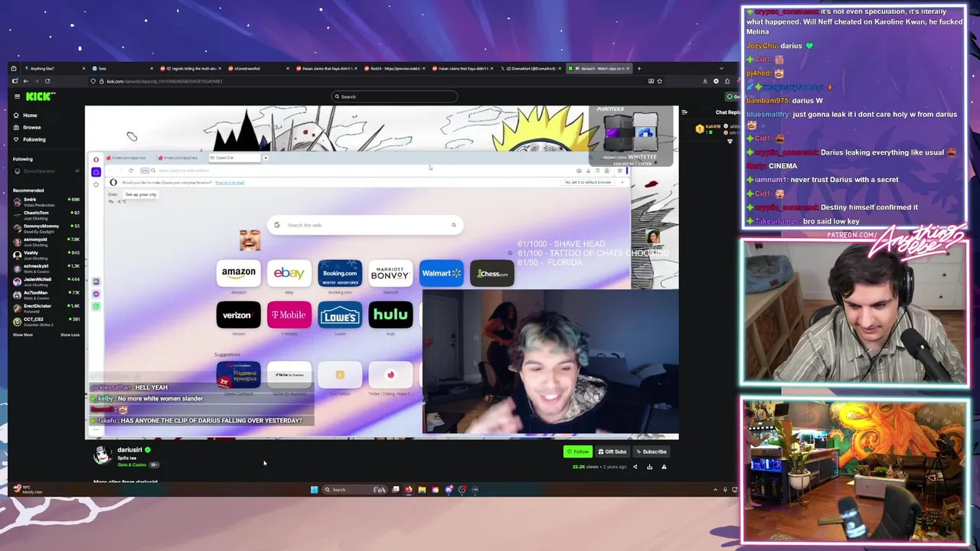This screenshot has width=980, height=551.
Task: Click the Amazon speed dial tile
Action: [238, 273]
